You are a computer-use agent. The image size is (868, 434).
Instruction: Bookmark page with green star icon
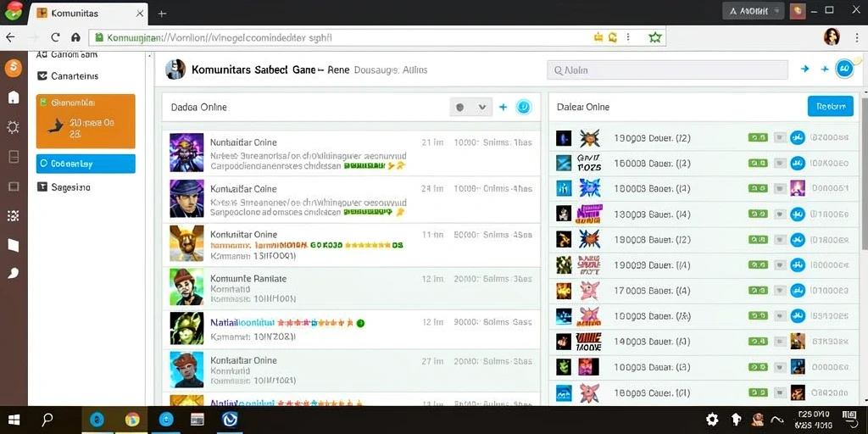point(655,37)
